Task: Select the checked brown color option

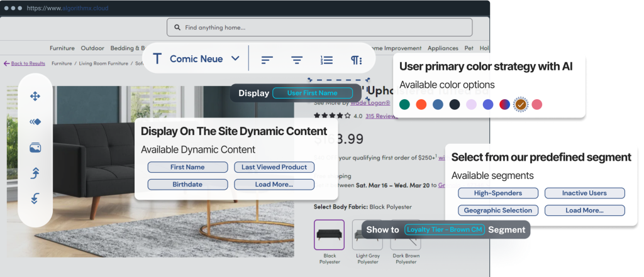Action: click(x=521, y=104)
